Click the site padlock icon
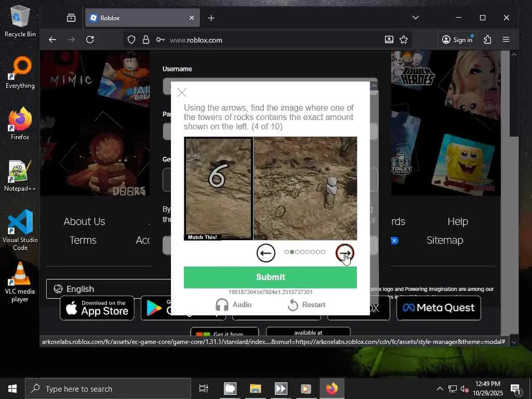532x399 pixels. (x=146, y=39)
